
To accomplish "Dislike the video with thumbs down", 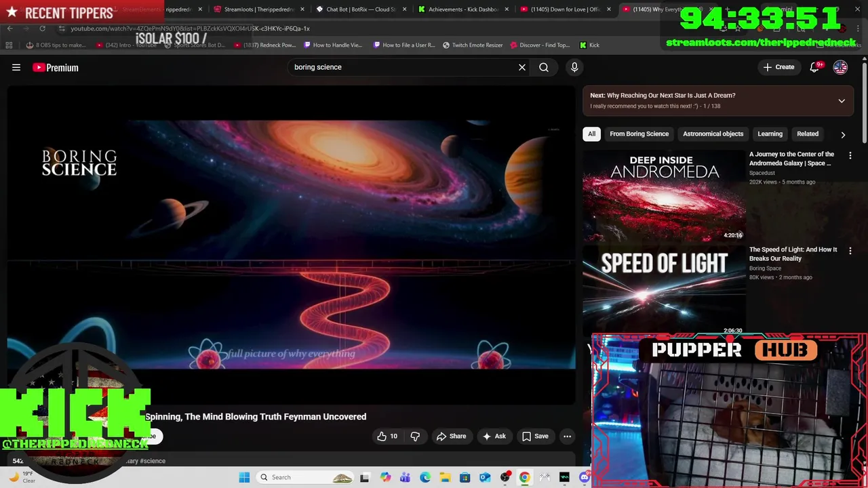I will point(415,436).
